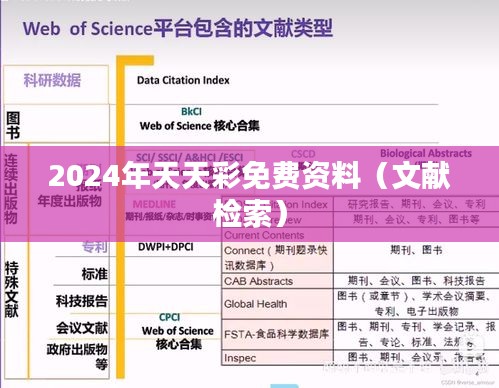Screen dimensions: 499x388
Task: Click the '会议文献' row label
Action: (82, 328)
